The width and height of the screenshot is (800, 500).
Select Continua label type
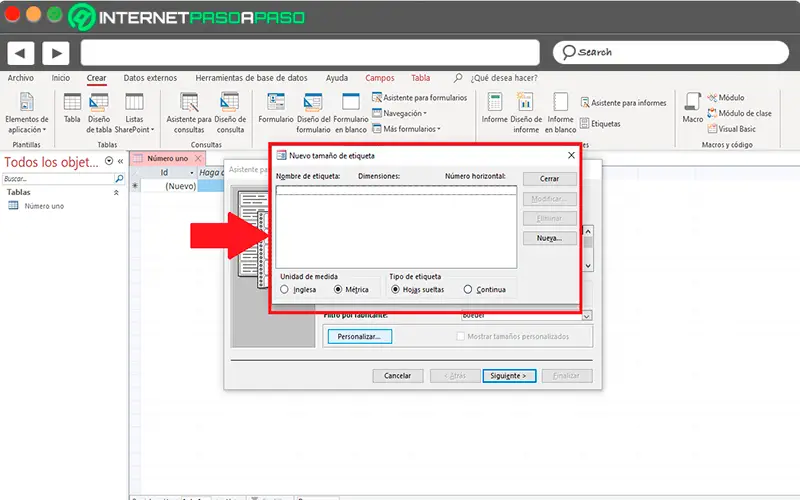pos(468,289)
